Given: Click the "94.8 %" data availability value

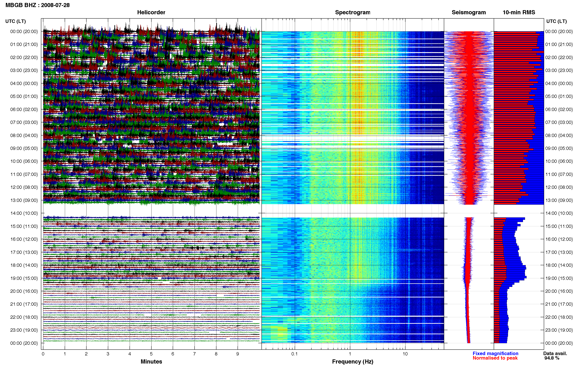Looking at the screenshot, I should coord(552,358).
